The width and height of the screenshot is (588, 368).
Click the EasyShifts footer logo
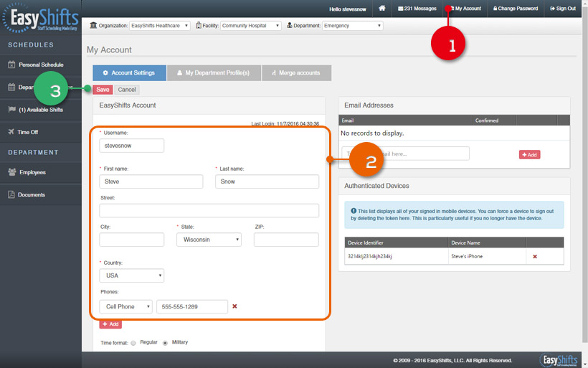[559, 360]
